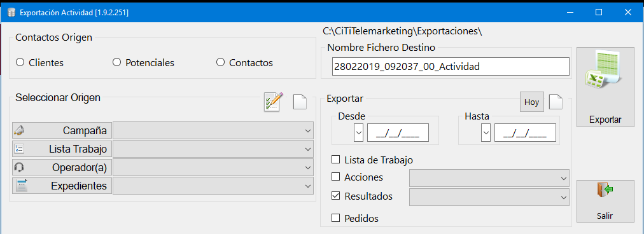Image resolution: width=644 pixels, height=234 pixels.
Task: Click the Campaña megaphone button
Action: point(62,130)
